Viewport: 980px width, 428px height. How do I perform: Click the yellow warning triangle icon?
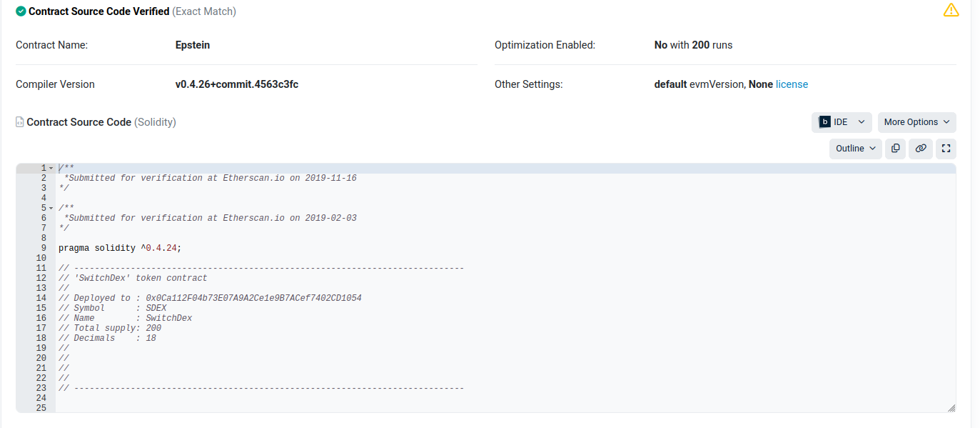951,11
